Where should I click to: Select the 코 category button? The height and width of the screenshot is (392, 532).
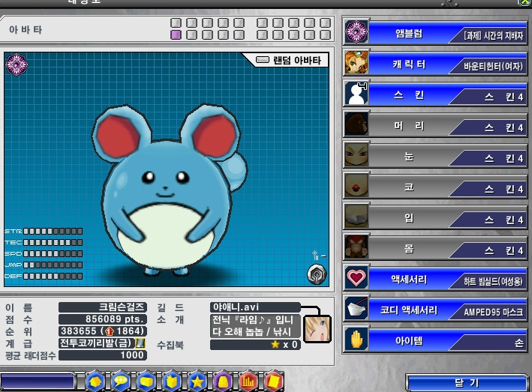pos(409,187)
